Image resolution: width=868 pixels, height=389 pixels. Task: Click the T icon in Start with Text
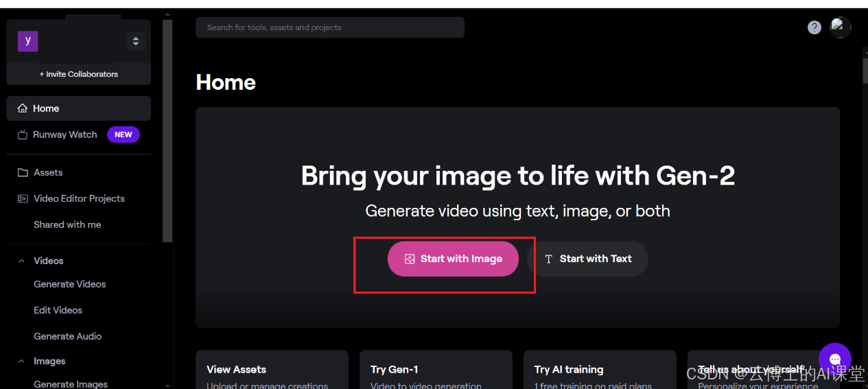tap(548, 259)
